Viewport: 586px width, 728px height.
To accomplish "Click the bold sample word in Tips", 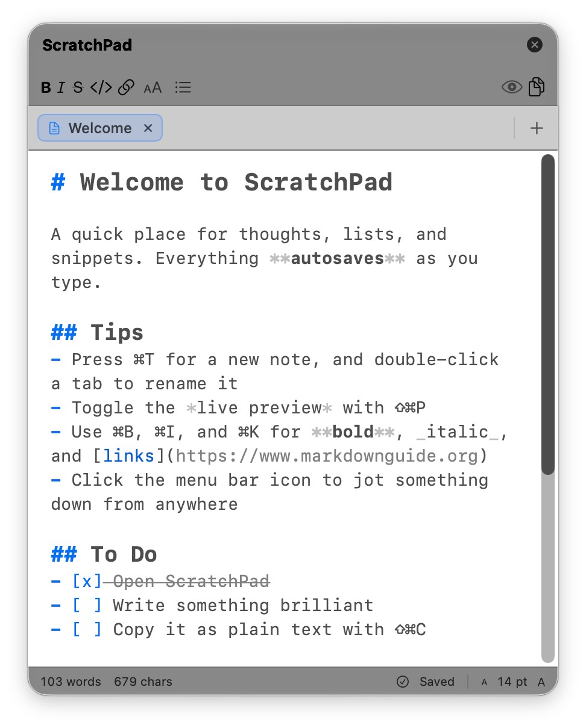I will pyautogui.click(x=353, y=432).
